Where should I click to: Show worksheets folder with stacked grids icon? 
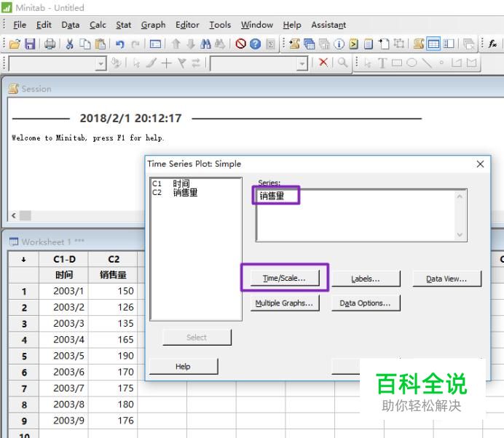tap(310, 44)
